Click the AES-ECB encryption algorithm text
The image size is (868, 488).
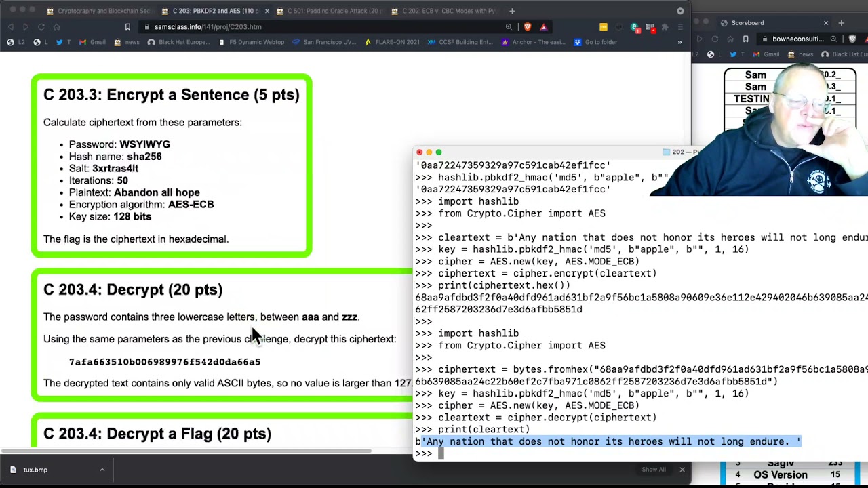click(x=191, y=205)
